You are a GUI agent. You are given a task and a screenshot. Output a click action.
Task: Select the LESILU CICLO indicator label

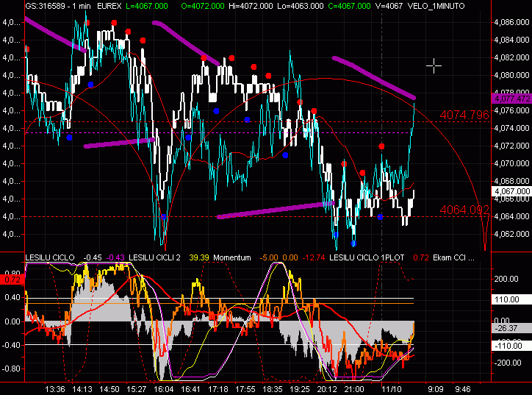coord(50,257)
